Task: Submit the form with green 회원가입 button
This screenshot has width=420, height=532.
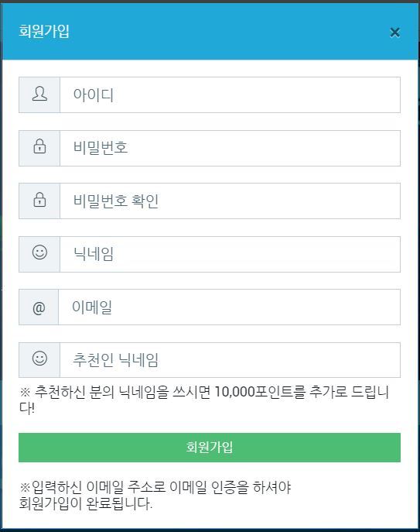Action: (x=210, y=448)
